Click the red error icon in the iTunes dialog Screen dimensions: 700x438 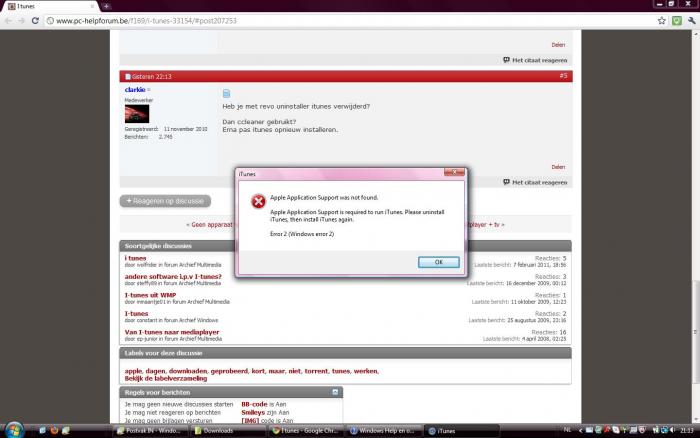coord(258,201)
